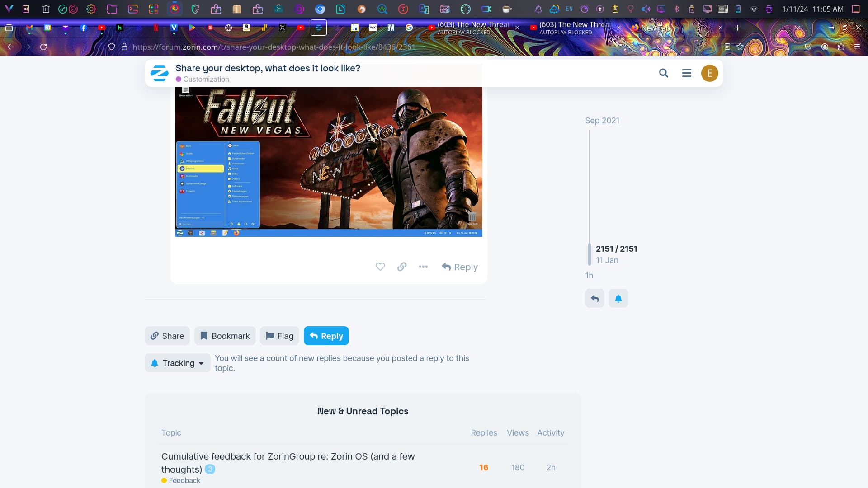Go back in browser history
The image size is (868, 488).
(x=11, y=47)
